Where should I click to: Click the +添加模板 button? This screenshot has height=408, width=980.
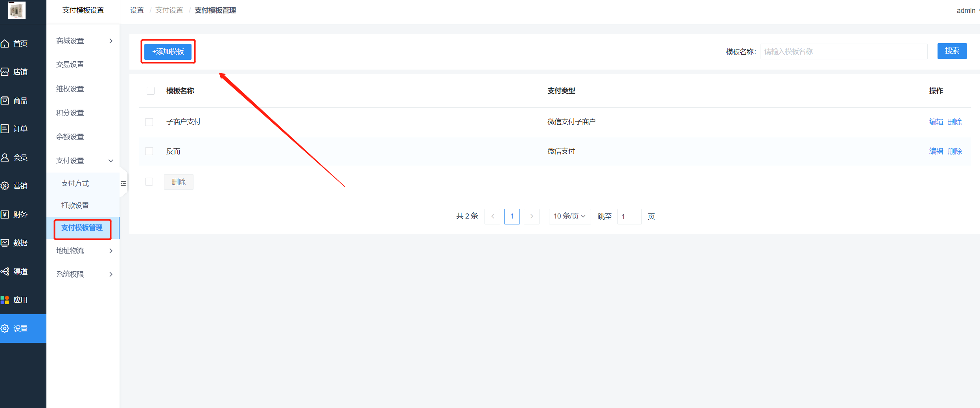pos(168,51)
